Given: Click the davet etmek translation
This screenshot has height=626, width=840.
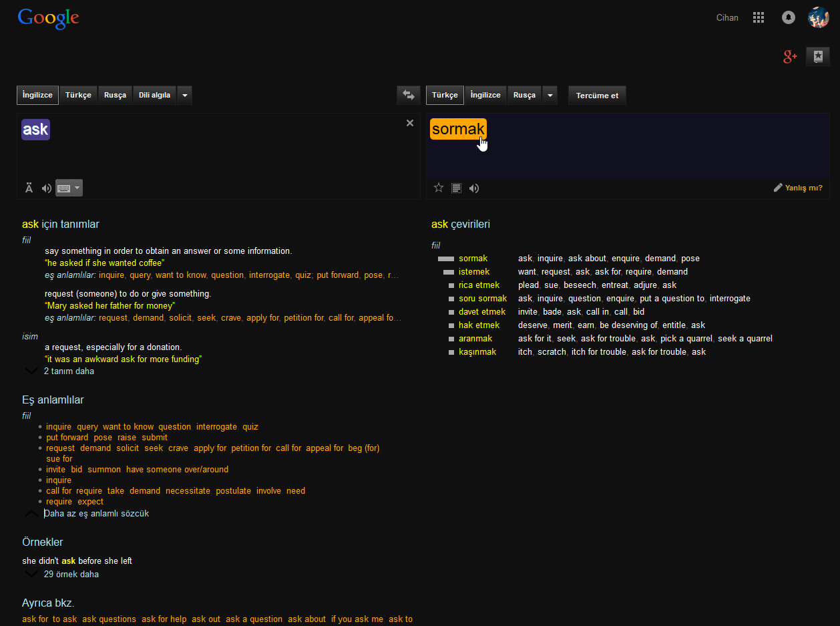Looking at the screenshot, I should tap(482, 312).
